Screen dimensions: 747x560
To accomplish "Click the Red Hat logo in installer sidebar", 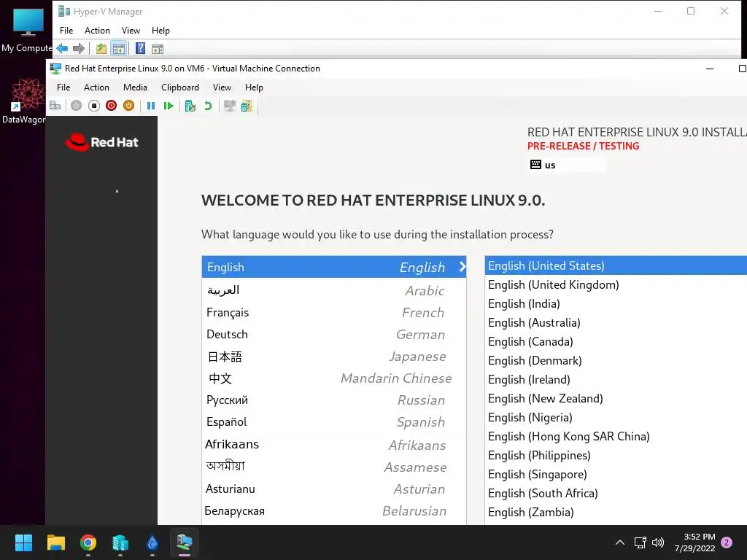I will pos(102,142).
